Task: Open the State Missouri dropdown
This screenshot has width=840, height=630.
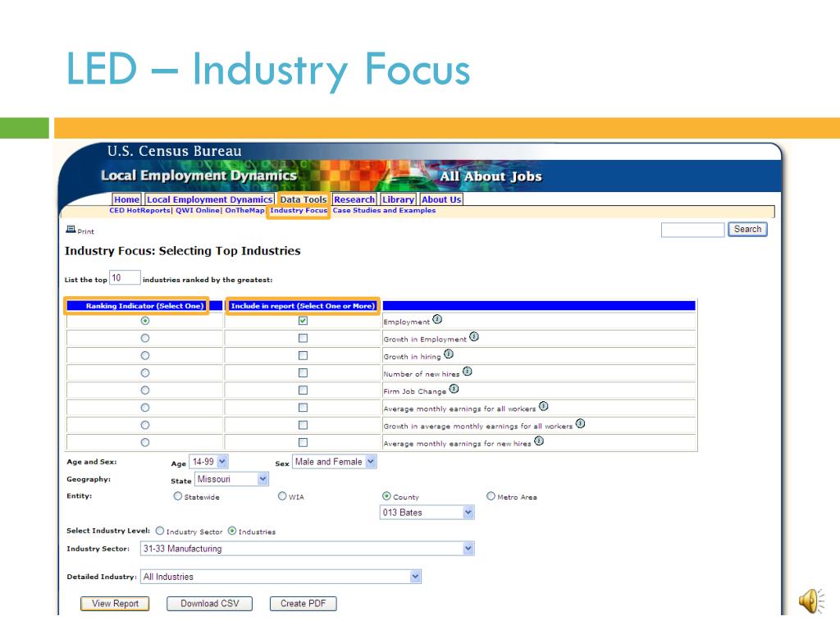Action: tap(231, 479)
